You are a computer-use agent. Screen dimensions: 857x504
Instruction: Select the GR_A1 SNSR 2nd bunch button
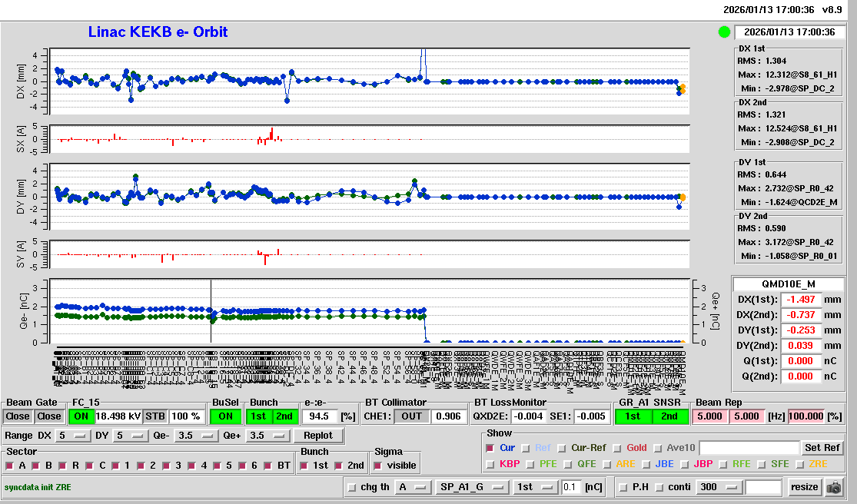point(669,416)
